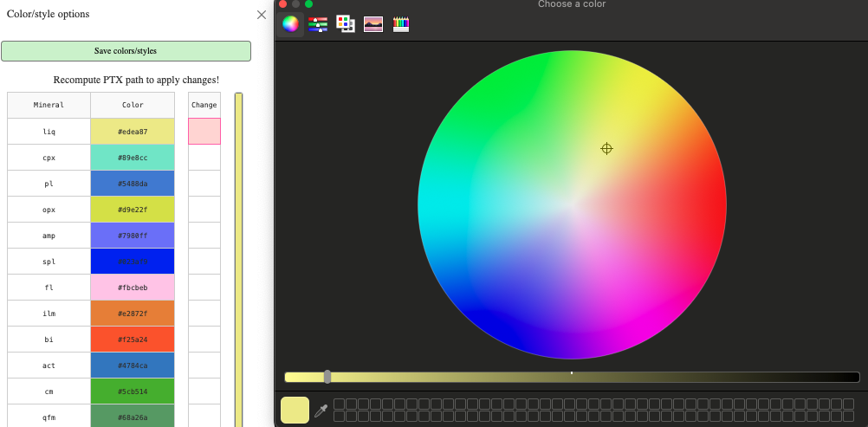Screen dimensions: 868x427
Task: Click the act mineral name cell
Action: point(49,366)
